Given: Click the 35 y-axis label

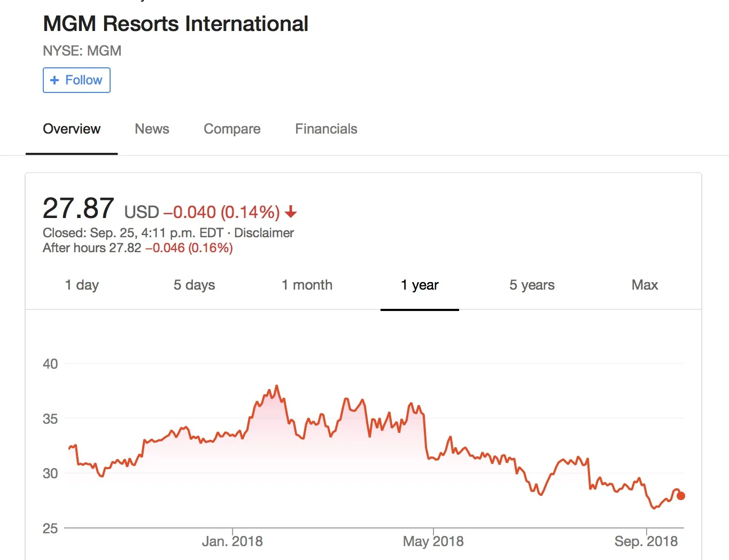Looking at the screenshot, I should [50, 419].
